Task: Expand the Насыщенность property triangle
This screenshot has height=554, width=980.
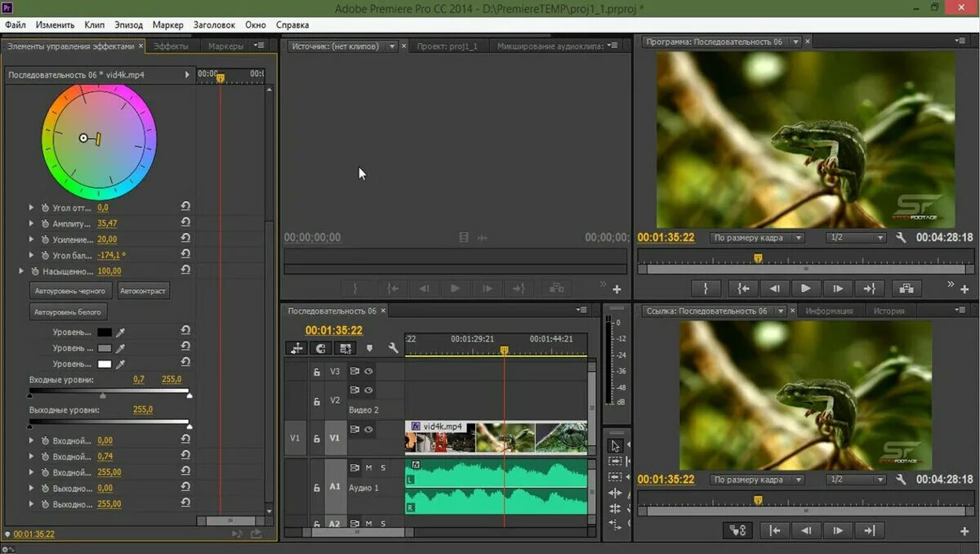Action: [x=22, y=270]
